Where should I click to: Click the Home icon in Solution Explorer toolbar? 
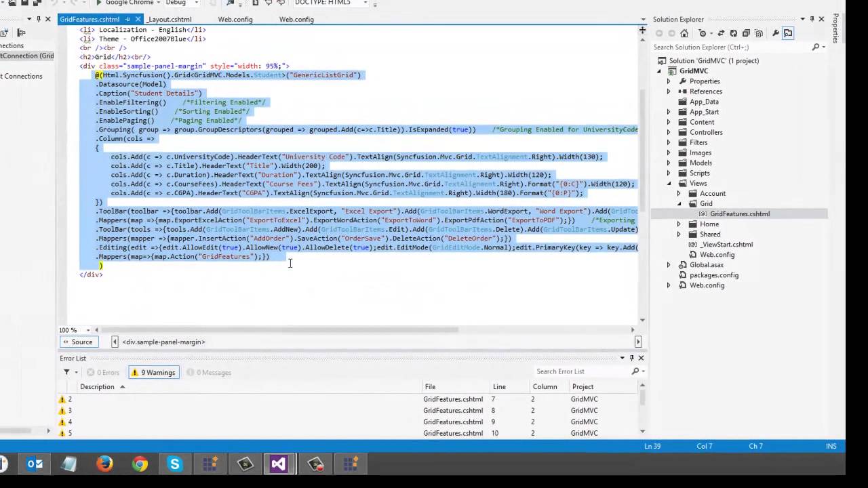(x=684, y=33)
